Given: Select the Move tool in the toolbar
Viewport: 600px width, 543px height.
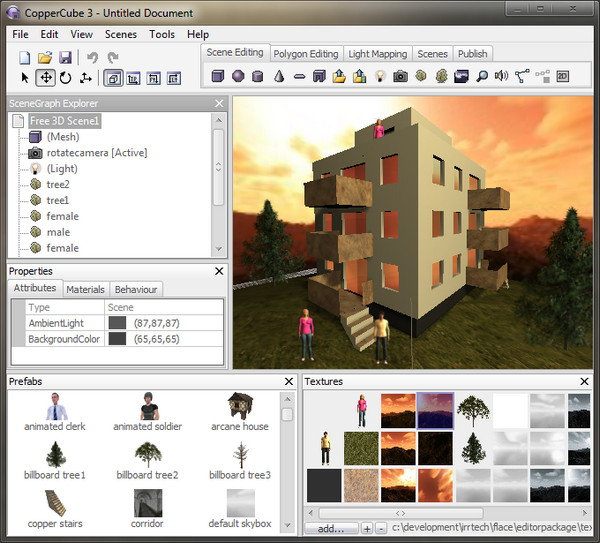Looking at the screenshot, I should pos(45,77).
